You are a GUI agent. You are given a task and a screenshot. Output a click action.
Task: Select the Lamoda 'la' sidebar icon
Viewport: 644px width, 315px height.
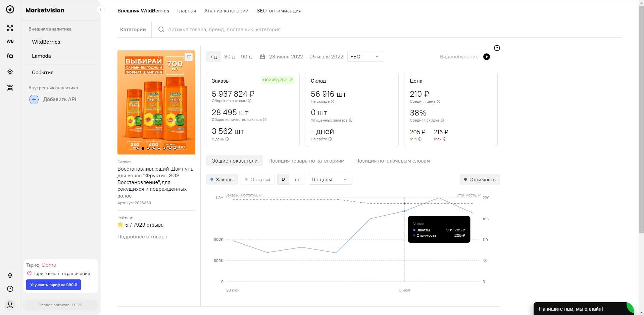[x=10, y=55]
